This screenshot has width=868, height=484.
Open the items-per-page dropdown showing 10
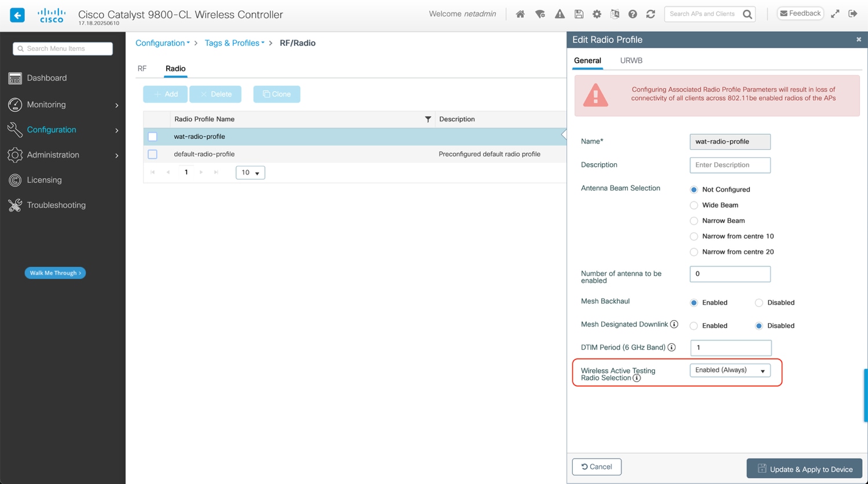250,172
